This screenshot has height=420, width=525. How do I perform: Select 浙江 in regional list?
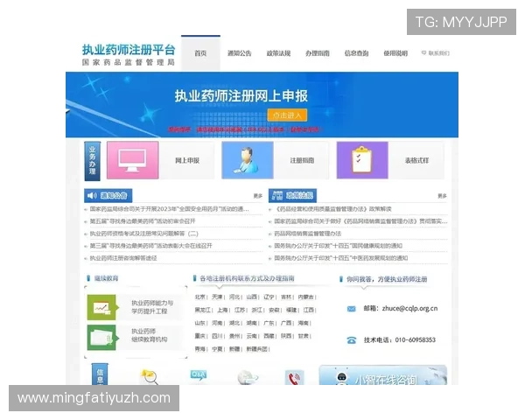256,310
